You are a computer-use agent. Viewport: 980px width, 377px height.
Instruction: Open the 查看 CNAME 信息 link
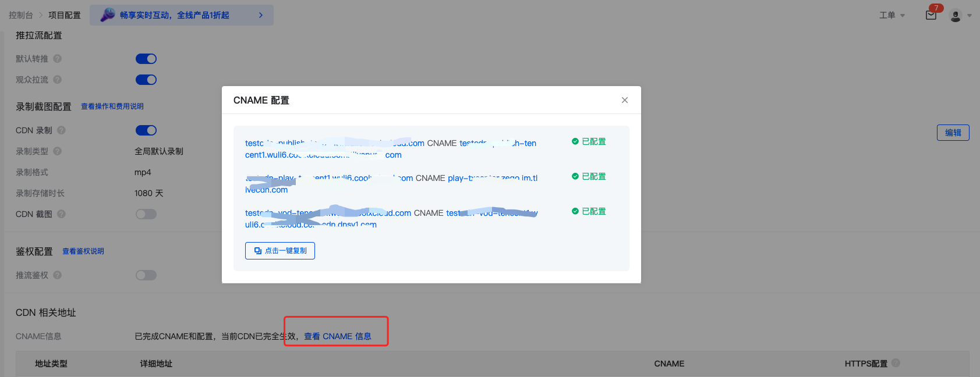tap(337, 336)
